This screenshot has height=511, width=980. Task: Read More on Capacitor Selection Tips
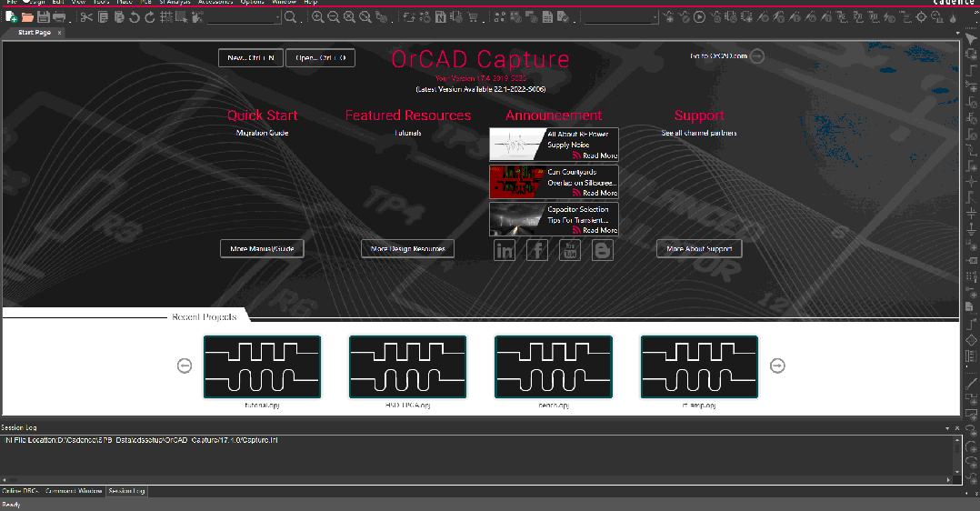600,230
